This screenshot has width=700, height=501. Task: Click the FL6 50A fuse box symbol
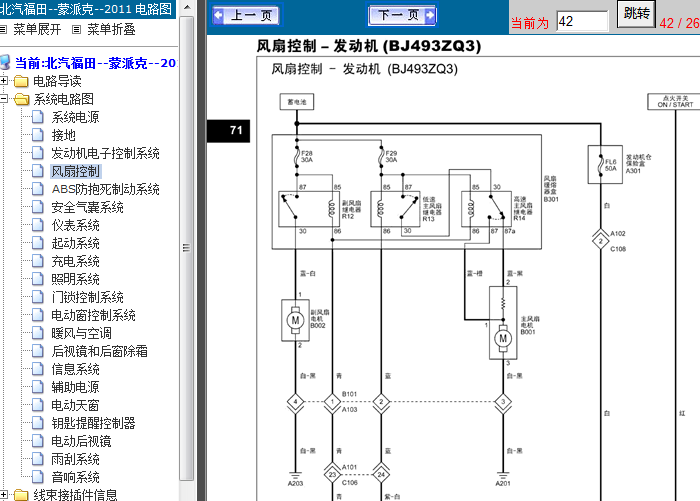(x=605, y=164)
